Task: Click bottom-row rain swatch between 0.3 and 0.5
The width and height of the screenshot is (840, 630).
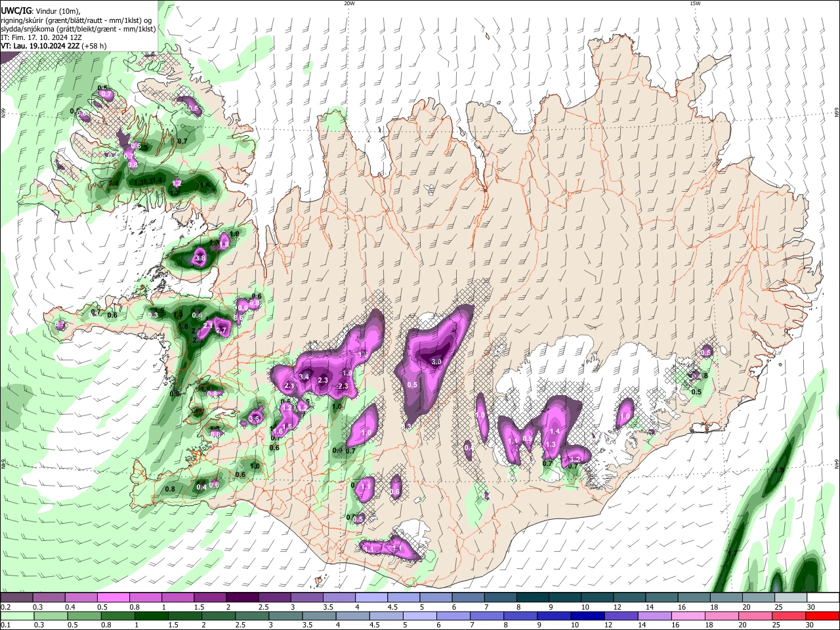Action: pyautogui.click(x=51, y=616)
